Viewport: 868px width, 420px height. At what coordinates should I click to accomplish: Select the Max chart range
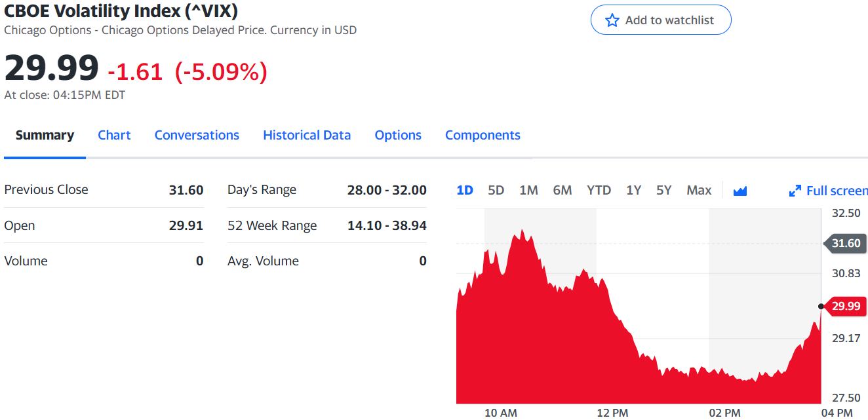pyautogui.click(x=699, y=190)
